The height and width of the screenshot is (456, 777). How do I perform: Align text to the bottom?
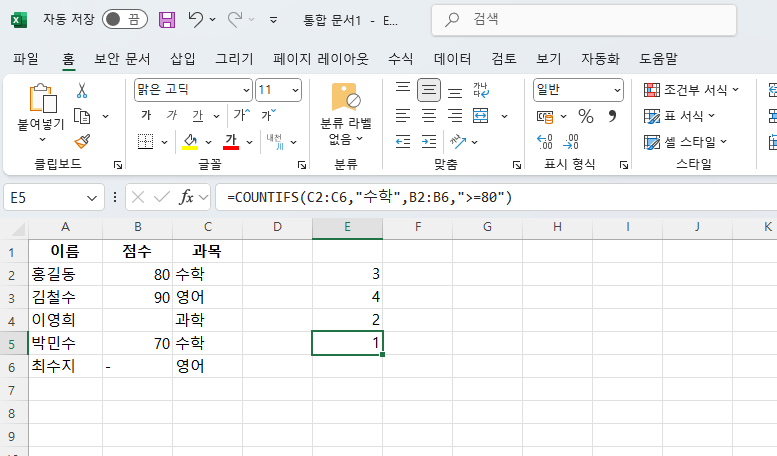(455, 91)
